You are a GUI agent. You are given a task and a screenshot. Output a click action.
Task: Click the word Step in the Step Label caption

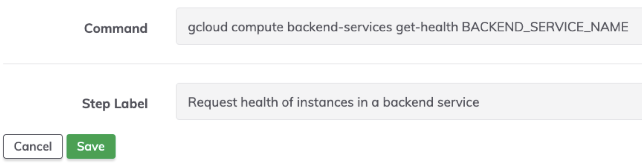pos(96,103)
